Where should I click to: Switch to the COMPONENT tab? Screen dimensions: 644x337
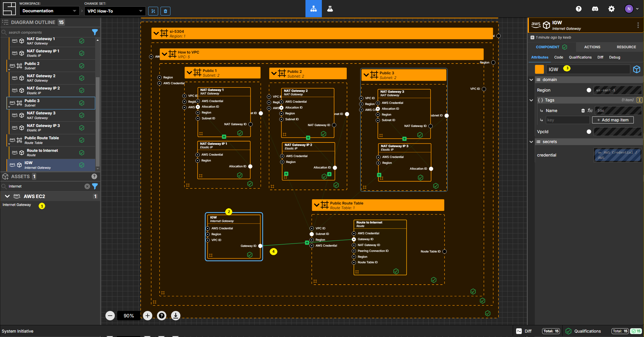tap(551, 47)
